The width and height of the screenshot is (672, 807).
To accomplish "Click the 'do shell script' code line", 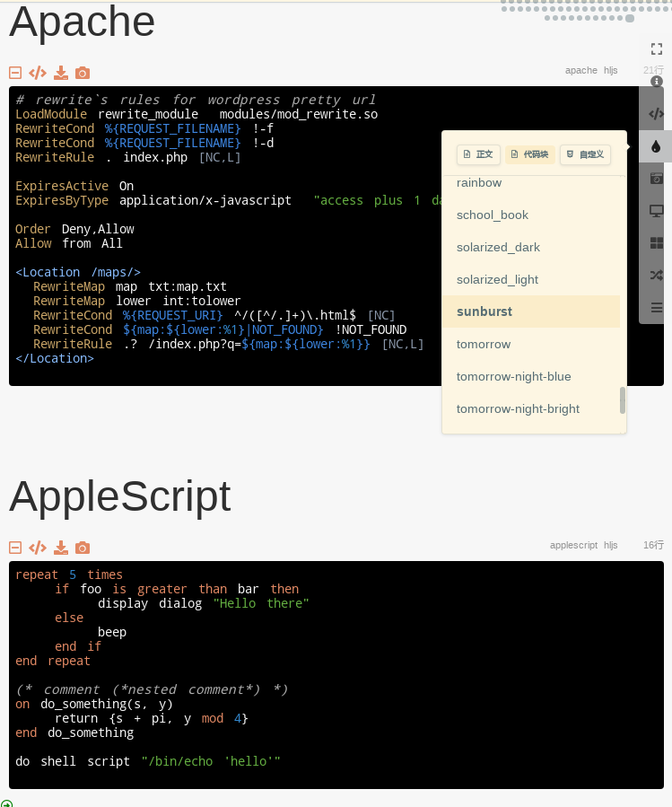I will pyautogui.click(x=148, y=762).
